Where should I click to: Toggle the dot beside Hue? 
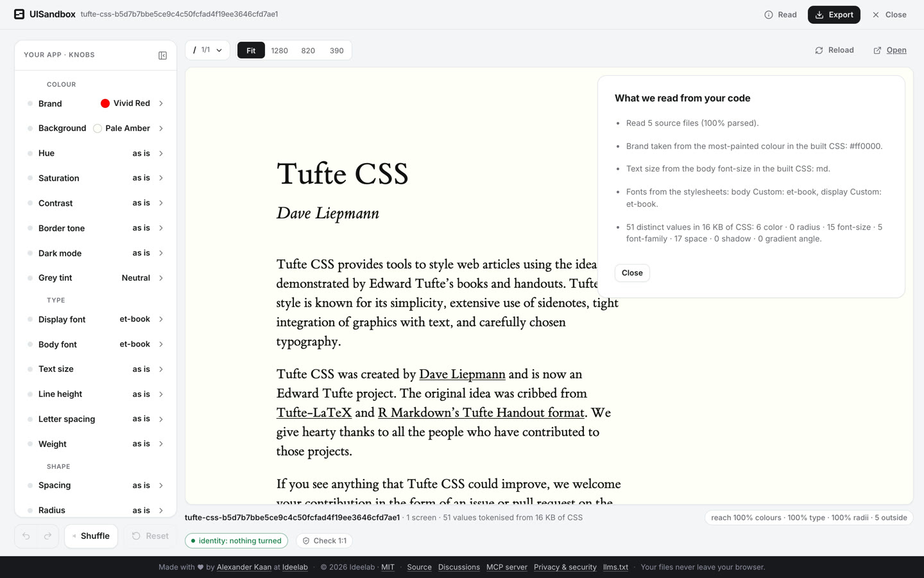30,153
